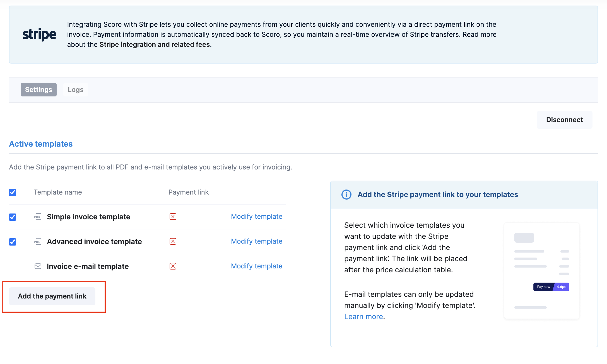Uncheck the Simple invoice template checkbox

13,217
